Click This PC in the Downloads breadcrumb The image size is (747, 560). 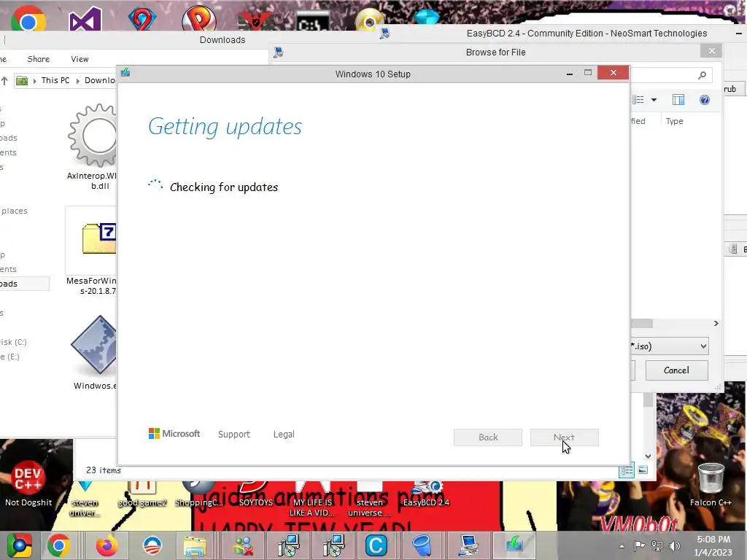tap(55, 80)
